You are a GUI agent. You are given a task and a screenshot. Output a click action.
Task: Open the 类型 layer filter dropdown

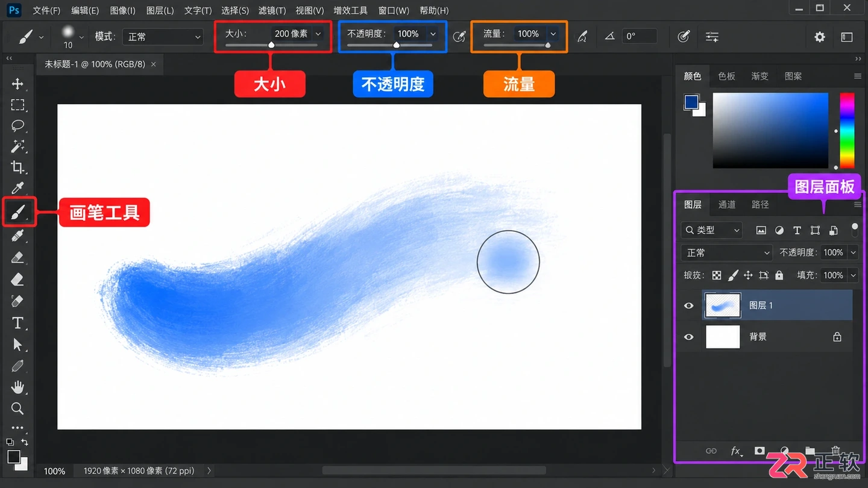click(712, 230)
